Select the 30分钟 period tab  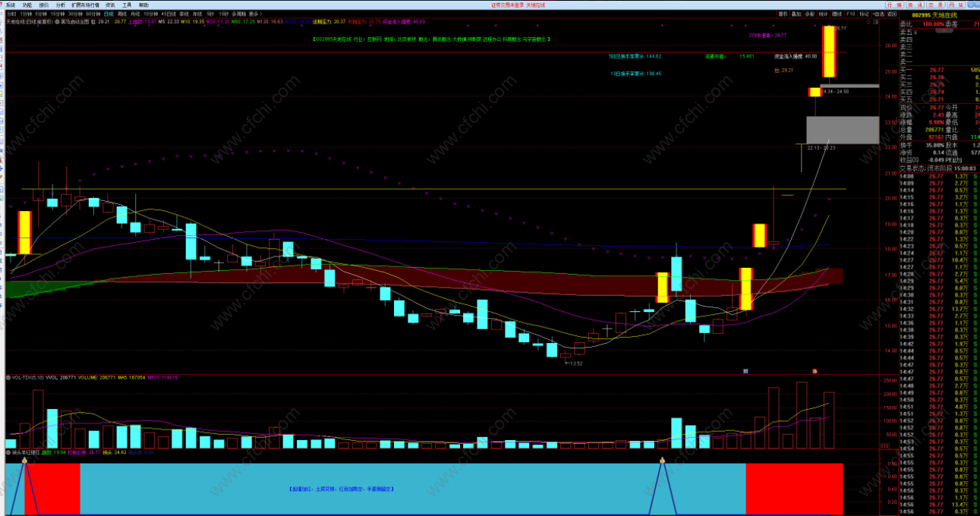click(x=75, y=14)
